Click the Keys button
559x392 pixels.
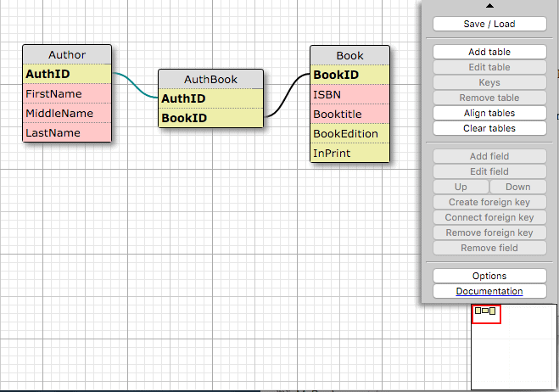tap(489, 82)
